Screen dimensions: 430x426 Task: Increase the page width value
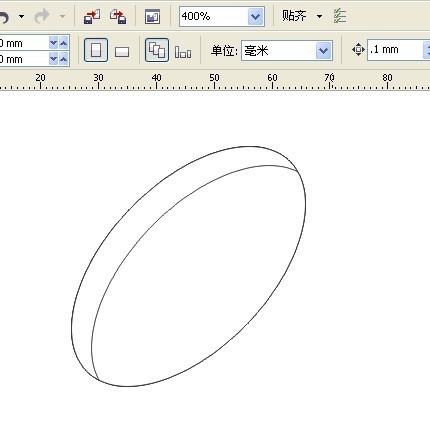point(63,43)
